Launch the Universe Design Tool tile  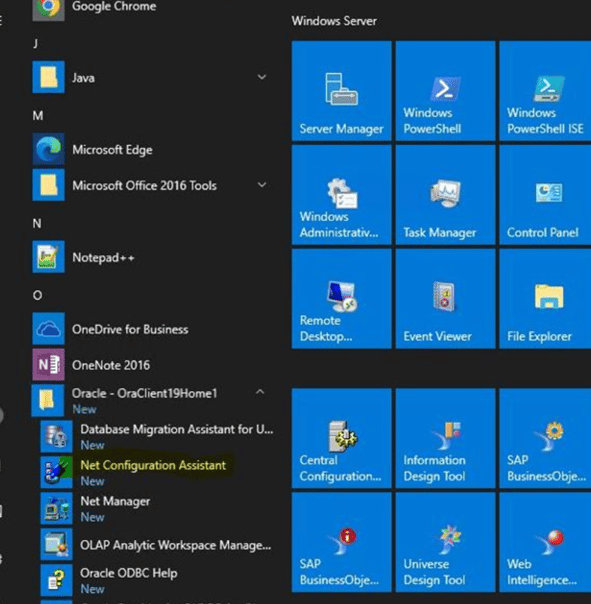click(445, 542)
